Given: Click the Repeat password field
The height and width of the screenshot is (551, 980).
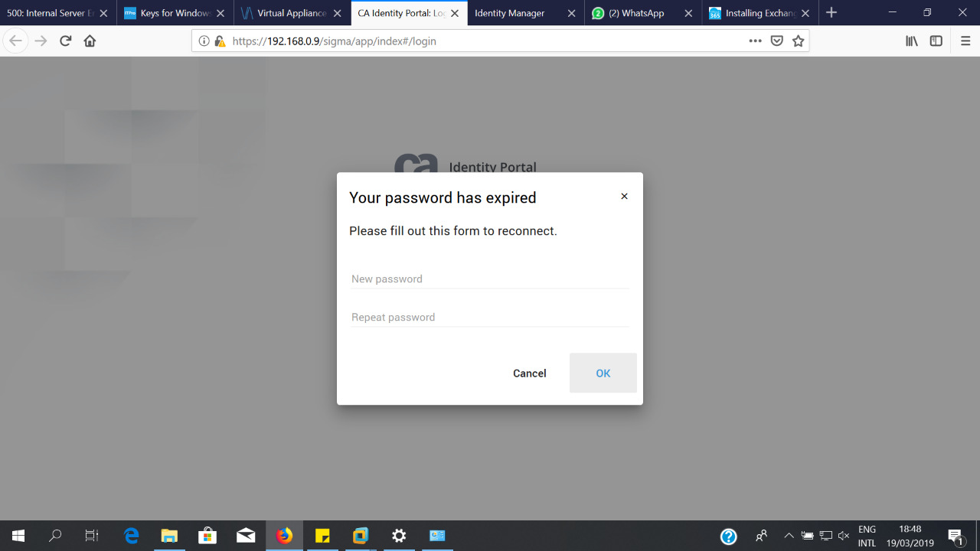Looking at the screenshot, I should (x=490, y=318).
